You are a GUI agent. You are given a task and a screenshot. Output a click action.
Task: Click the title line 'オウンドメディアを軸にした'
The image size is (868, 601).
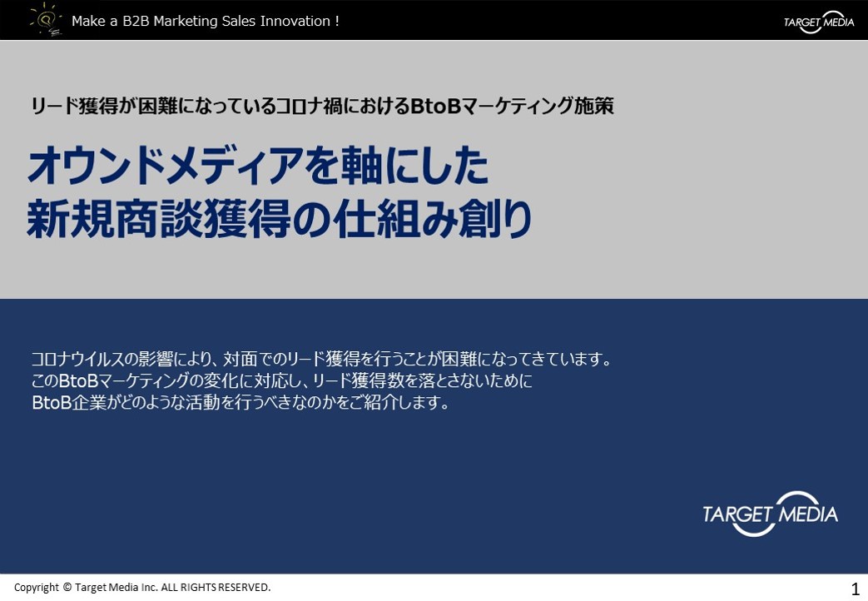click(258, 166)
